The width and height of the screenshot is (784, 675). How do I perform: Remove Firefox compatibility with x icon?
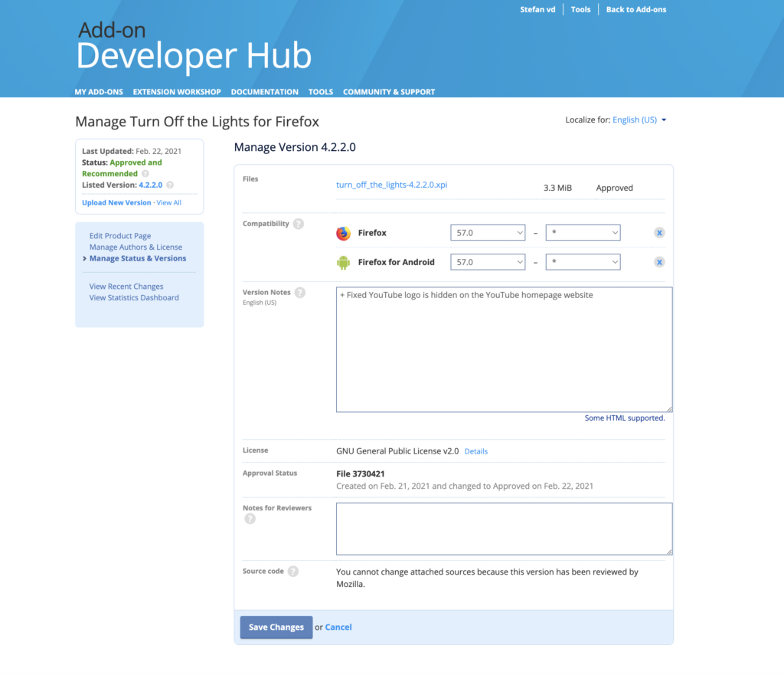[659, 233]
